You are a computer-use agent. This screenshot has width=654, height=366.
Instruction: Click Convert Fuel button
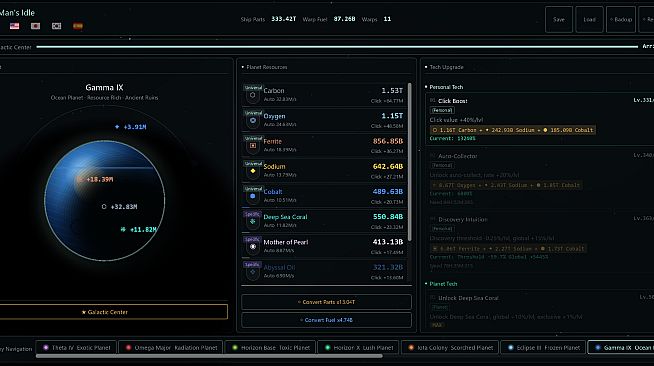(326, 320)
